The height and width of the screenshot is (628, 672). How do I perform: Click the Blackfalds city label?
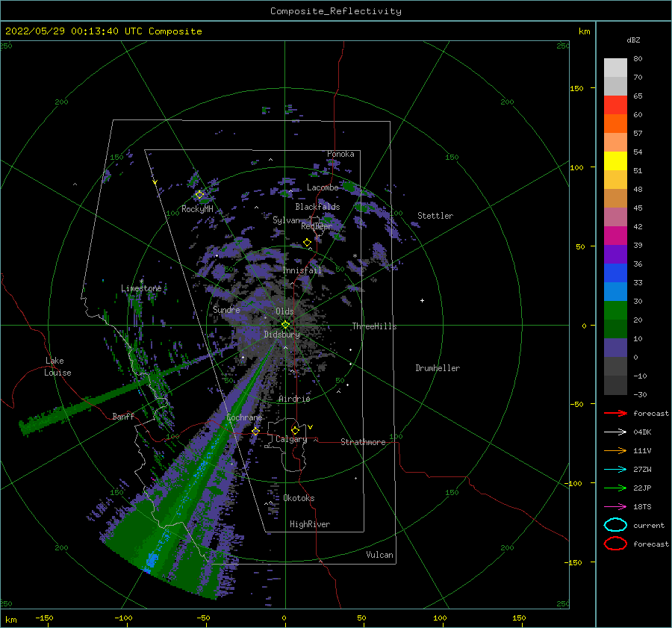317,207
